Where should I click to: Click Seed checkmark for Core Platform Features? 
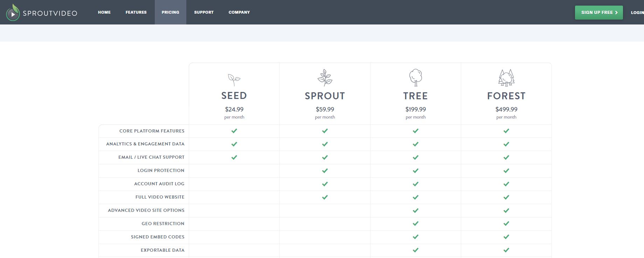click(234, 131)
